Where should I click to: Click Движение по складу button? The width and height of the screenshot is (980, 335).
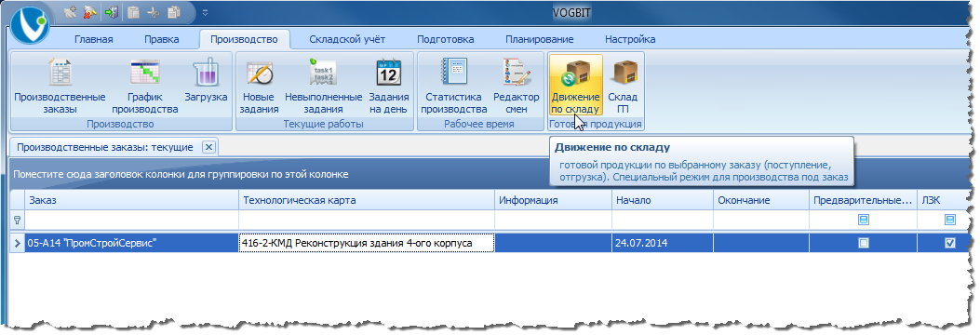click(x=576, y=86)
